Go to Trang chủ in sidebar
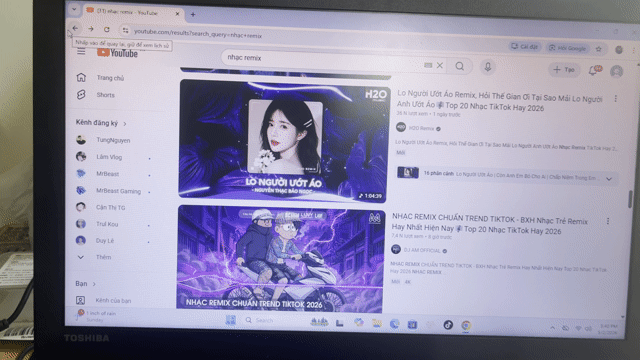 pos(110,78)
